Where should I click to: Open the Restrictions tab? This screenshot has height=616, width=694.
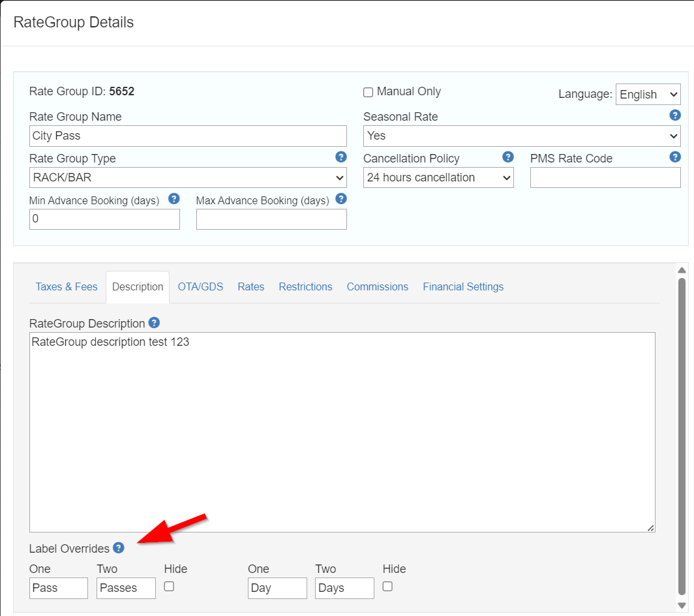(305, 287)
